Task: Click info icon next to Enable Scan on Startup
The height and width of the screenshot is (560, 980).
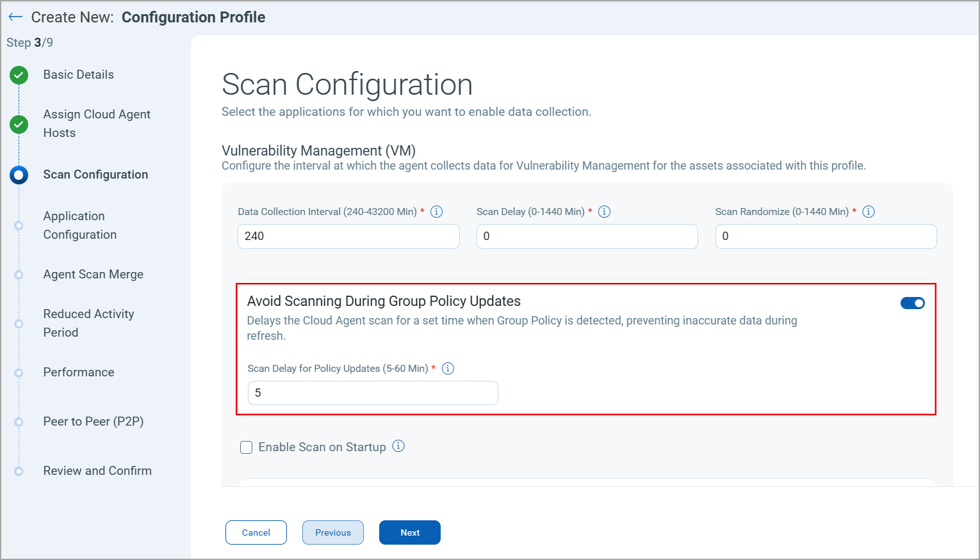Action: 398,447
